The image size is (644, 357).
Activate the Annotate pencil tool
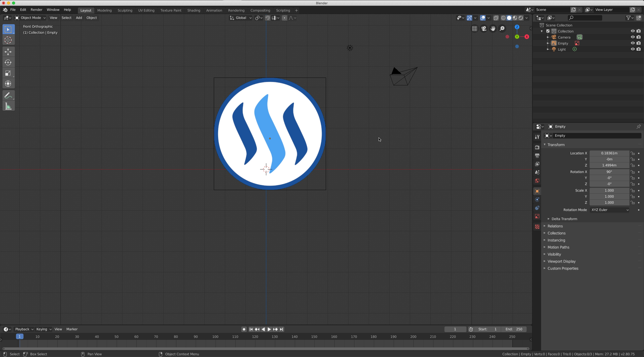(8, 96)
